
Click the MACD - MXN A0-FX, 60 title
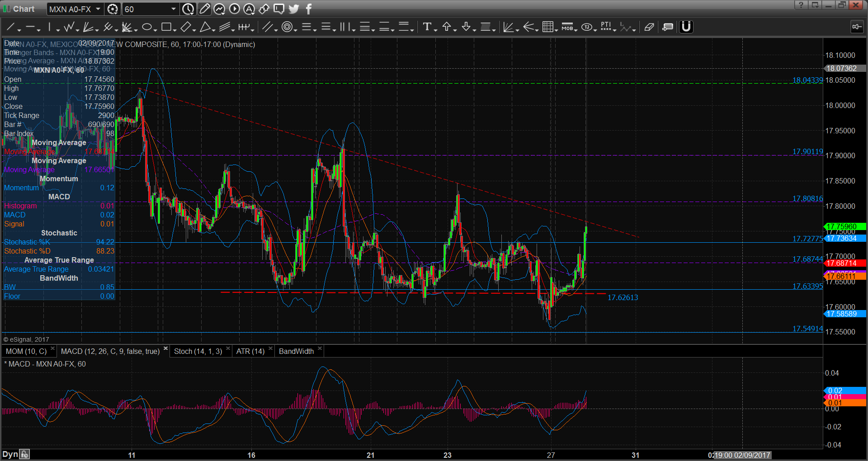click(45, 364)
